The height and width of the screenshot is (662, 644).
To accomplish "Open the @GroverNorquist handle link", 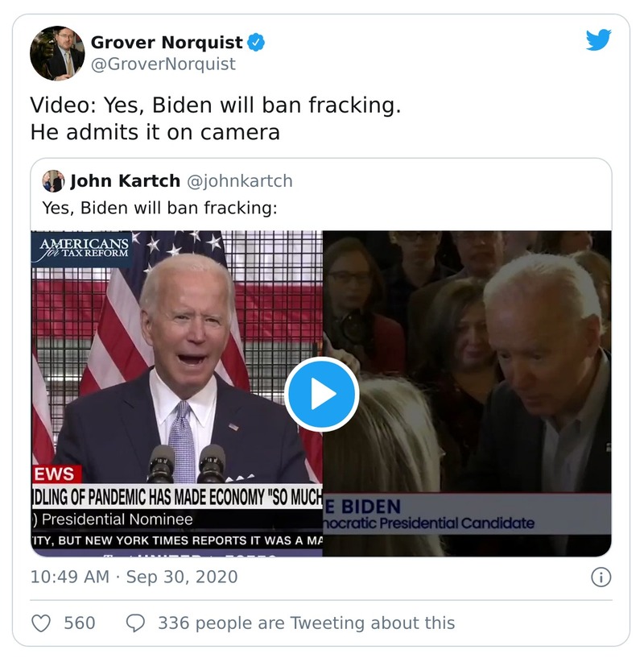I will (163, 64).
